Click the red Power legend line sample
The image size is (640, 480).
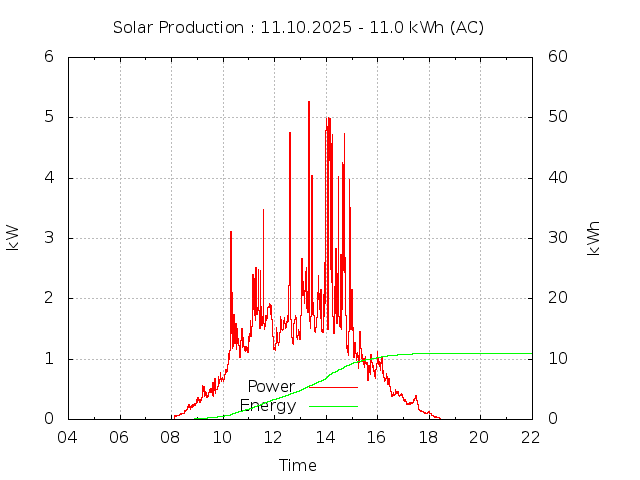tap(333, 387)
